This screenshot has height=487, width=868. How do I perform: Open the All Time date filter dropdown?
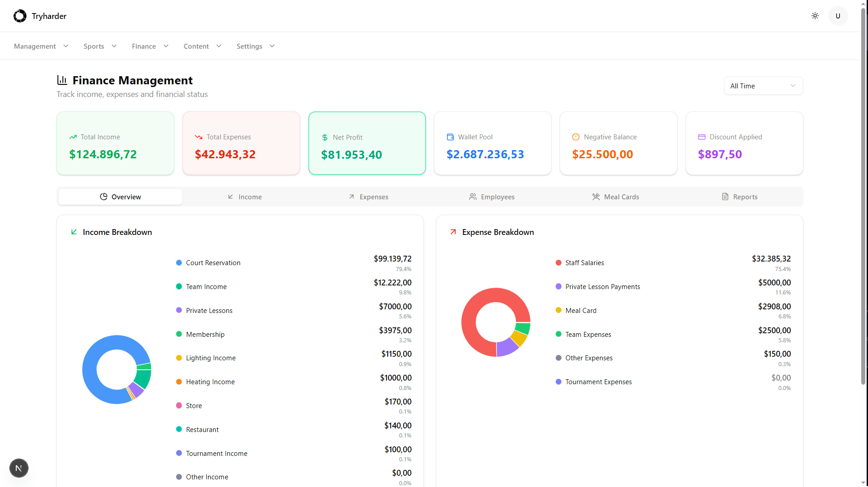point(763,86)
